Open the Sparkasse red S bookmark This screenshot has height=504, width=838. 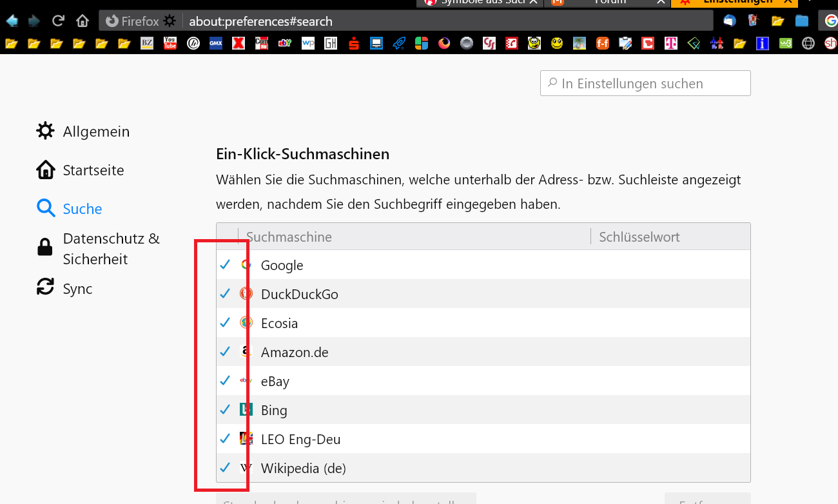tap(353, 44)
